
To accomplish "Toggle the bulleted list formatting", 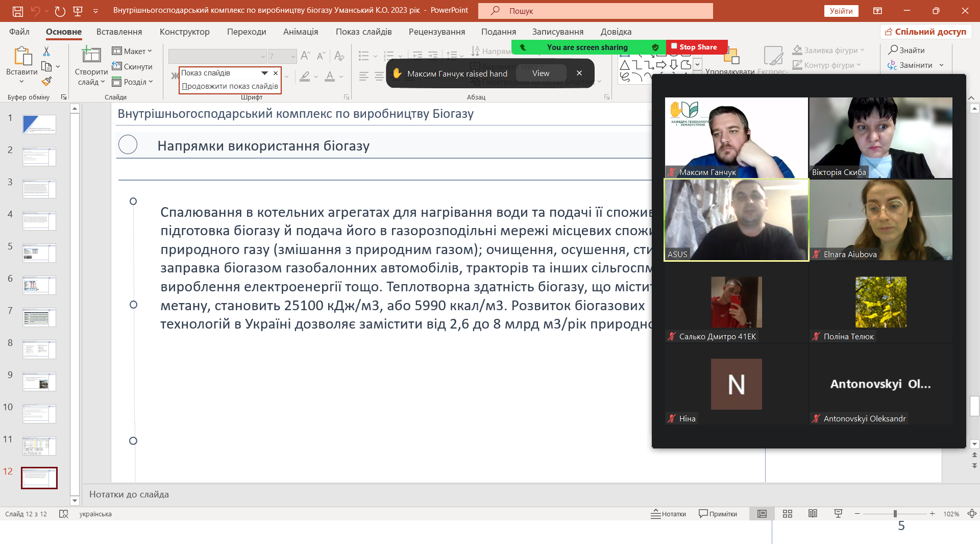I will (x=363, y=56).
